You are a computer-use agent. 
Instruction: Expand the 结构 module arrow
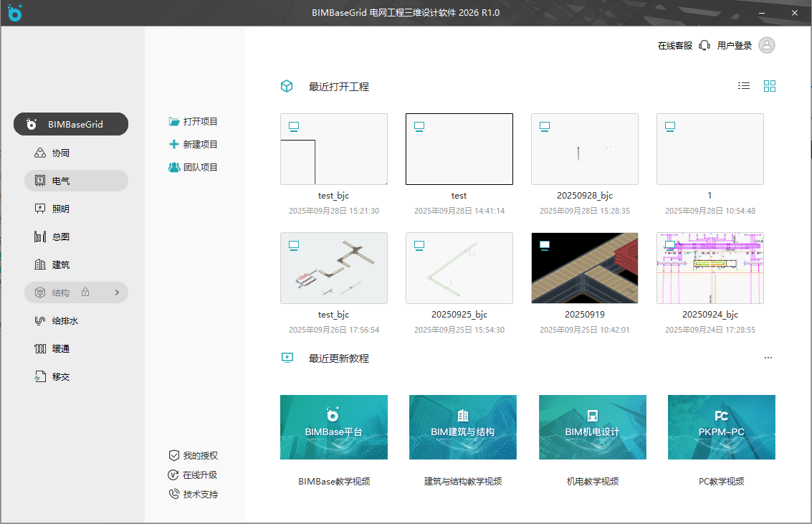[x=117, y=292]
